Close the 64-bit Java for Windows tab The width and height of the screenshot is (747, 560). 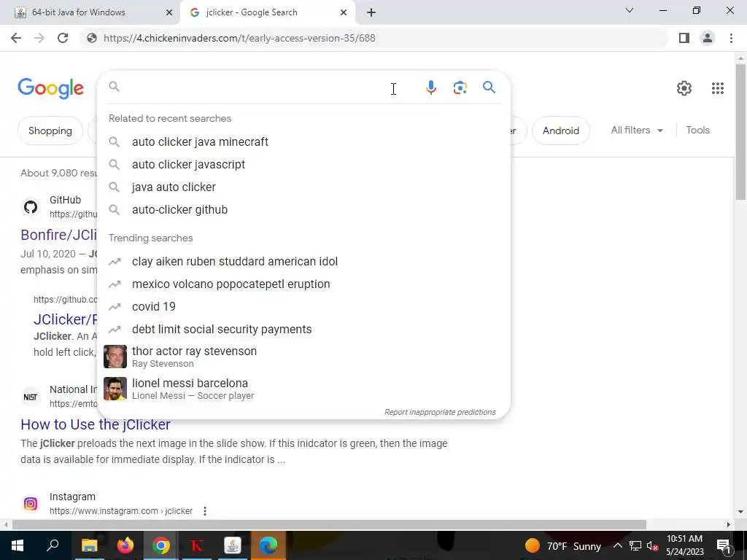pyautogui.click(x=169, y=12)
